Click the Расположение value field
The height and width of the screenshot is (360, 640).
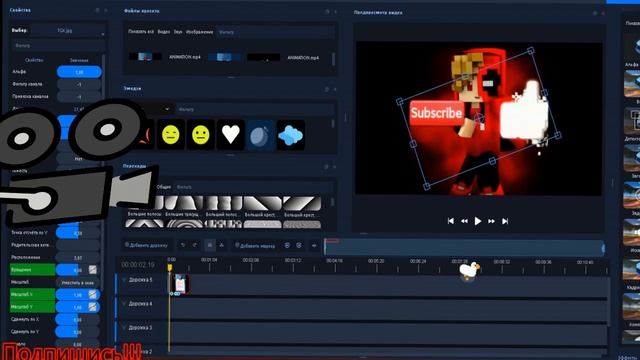tap(78, 258)
